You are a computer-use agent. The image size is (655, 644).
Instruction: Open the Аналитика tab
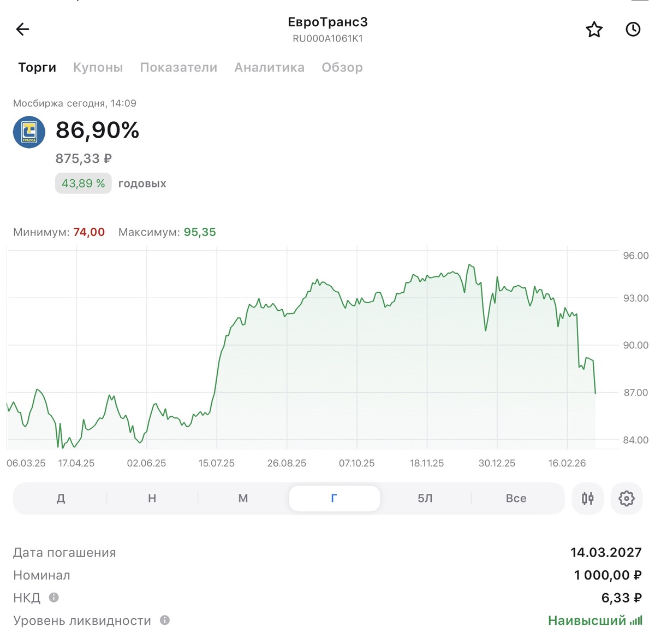(x=270, y=67)
